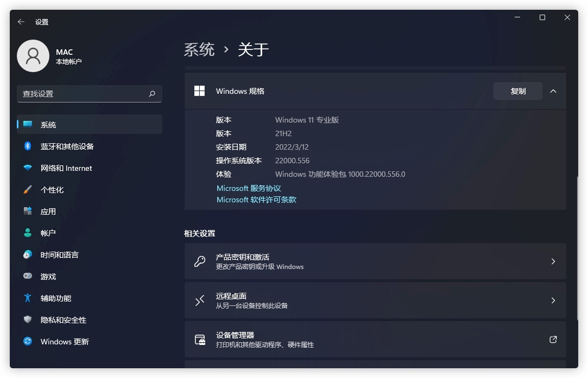The width and height of the screenshot is (588, 378).
Task: Select 个性化 in the sidebar
Action: (90, 190)
